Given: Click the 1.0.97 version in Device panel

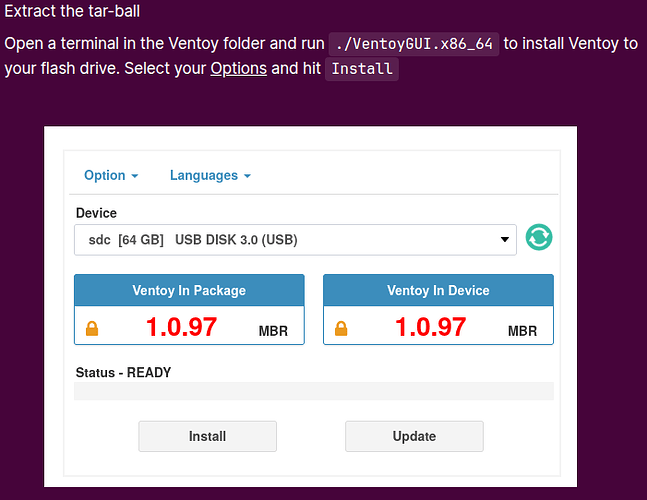Looking at the screenshot, I should [430, 327].
